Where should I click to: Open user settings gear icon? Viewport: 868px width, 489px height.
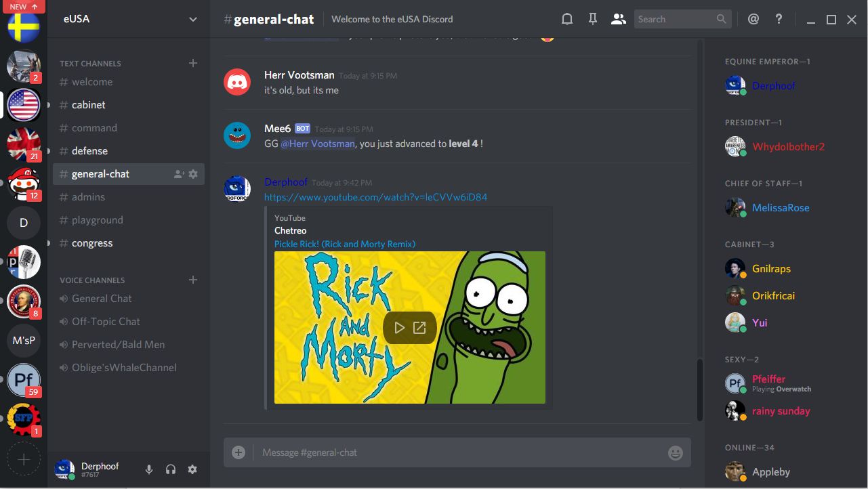pyautogui.click(x=192, y=469)
